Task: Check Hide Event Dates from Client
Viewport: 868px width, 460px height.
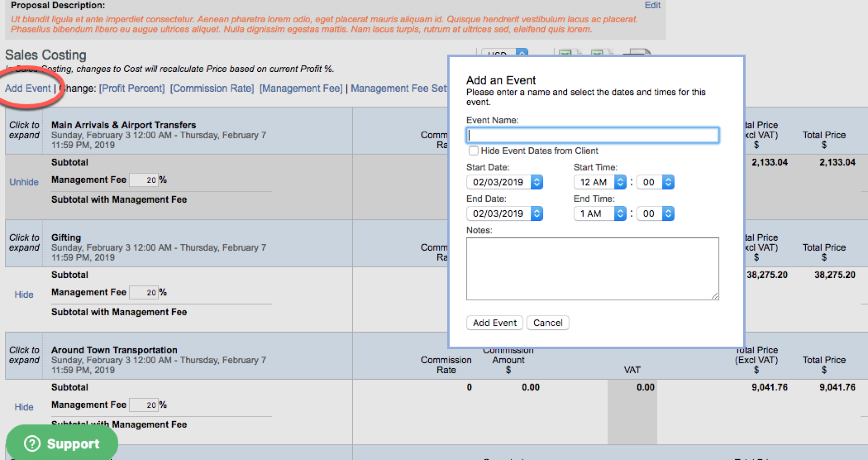Action: [x=473, y=151]
